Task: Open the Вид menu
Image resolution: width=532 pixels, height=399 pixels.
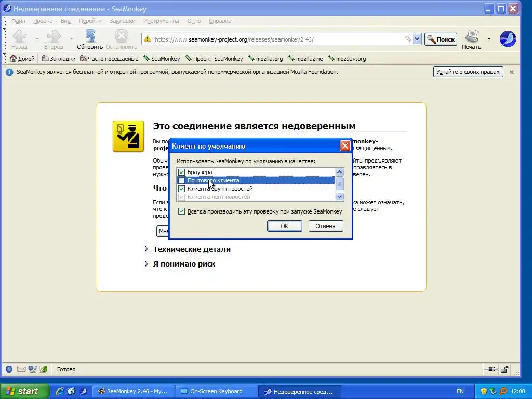Action: tap(65, 21)
